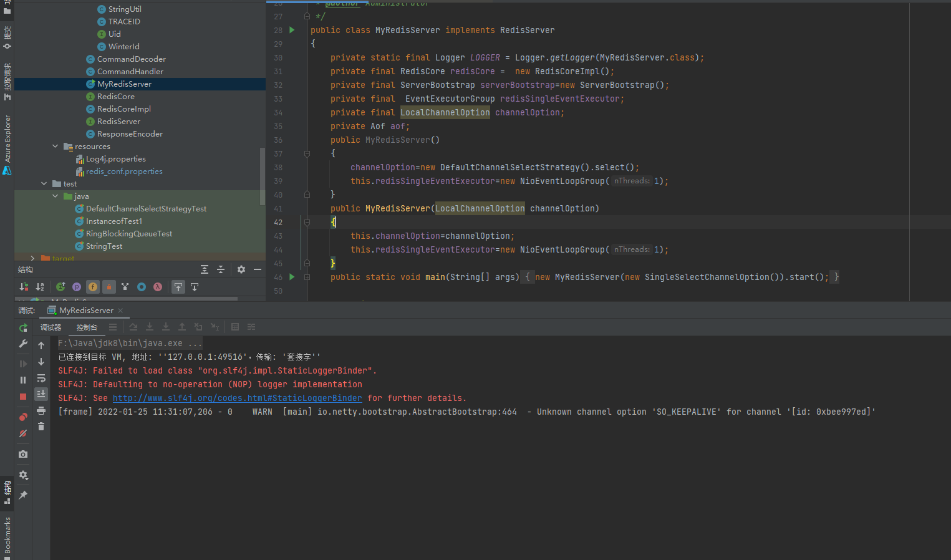Run main via gutter arrow line 46
The height and width of the screenshot is (560, 951).
pyautogui.click(x=292, y=277)
